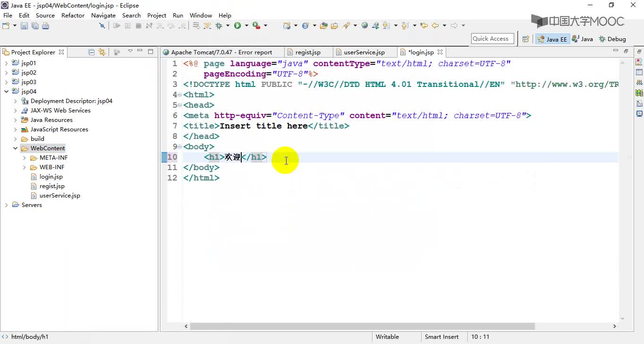Save the current file with disk icon

click(24, 26)
